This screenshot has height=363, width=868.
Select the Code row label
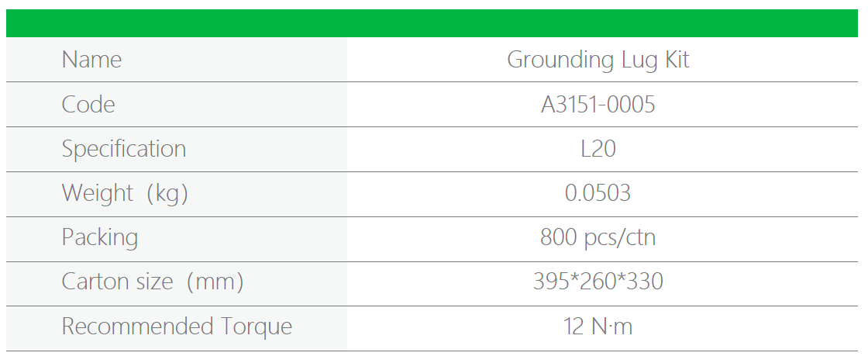point(88,105)
